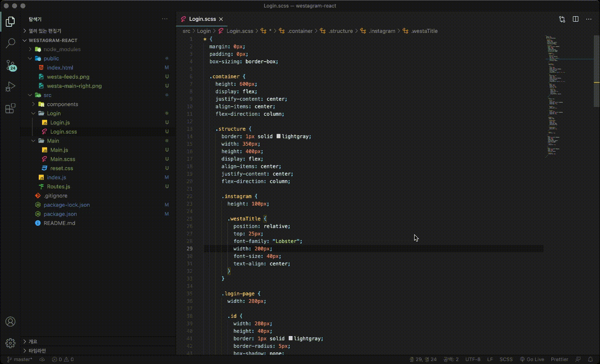
Task: Collapse the Login folder
Action: (x=98, y=113)
